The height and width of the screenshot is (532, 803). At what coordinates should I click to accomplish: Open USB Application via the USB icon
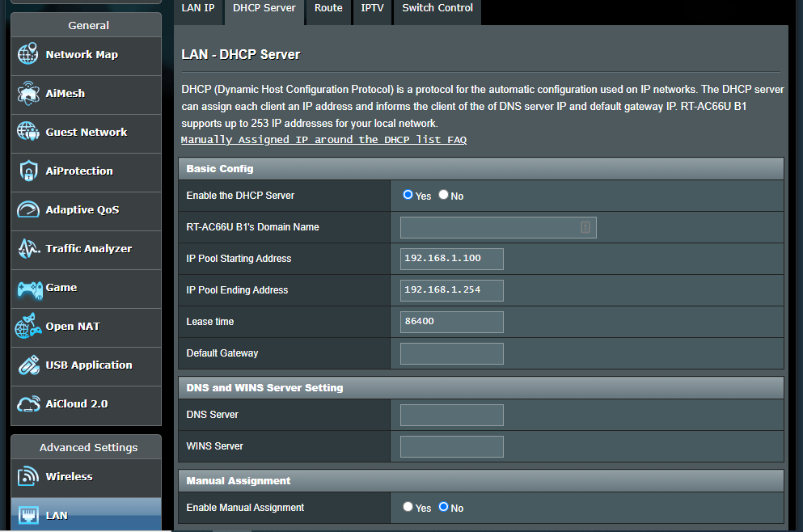(28, 365)
